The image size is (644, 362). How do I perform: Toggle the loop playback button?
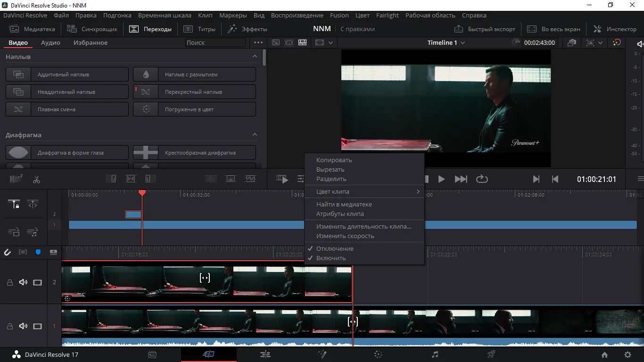pos(481,179)
